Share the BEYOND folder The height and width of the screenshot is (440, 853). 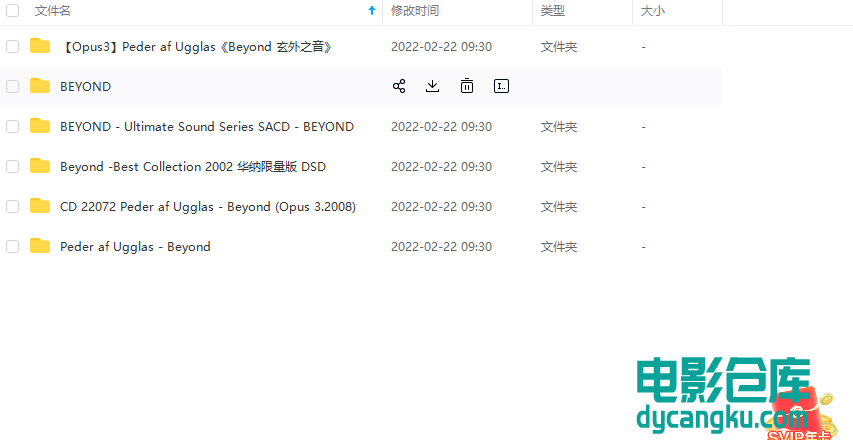[399, 86]
